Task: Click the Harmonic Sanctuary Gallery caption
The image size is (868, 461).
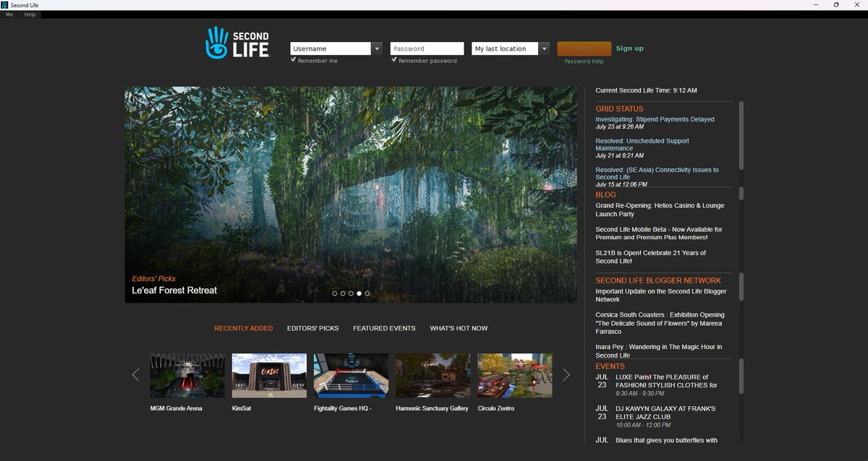Action: pyautogui.click(x=432, y=408)
